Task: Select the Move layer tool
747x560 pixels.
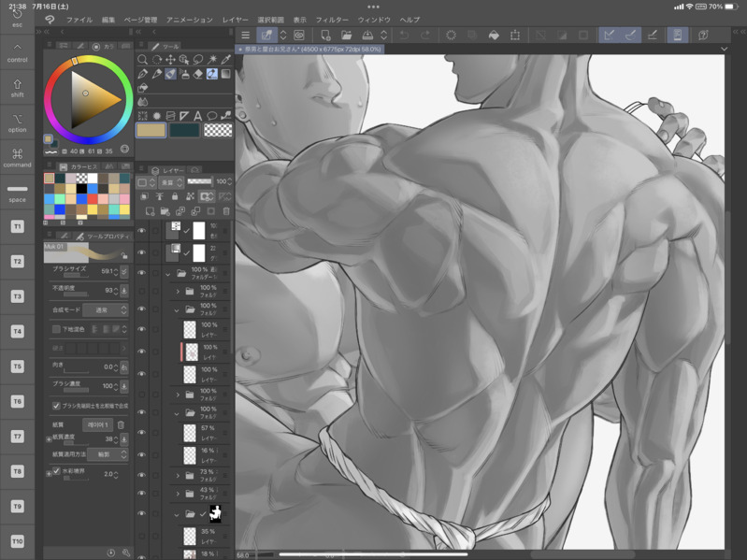Action: (170, 60)
